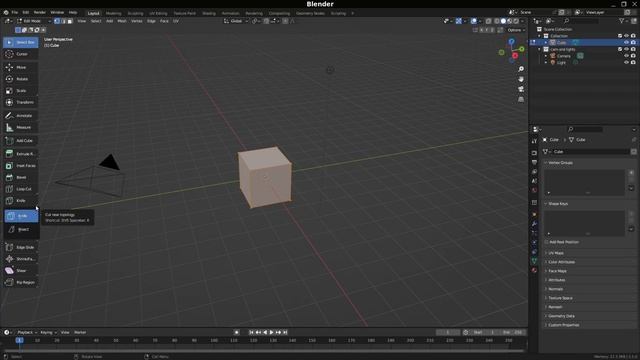
Task: Enable Add Rest Position checkbox
Action: pyautogui.click(x=547, y=242)
